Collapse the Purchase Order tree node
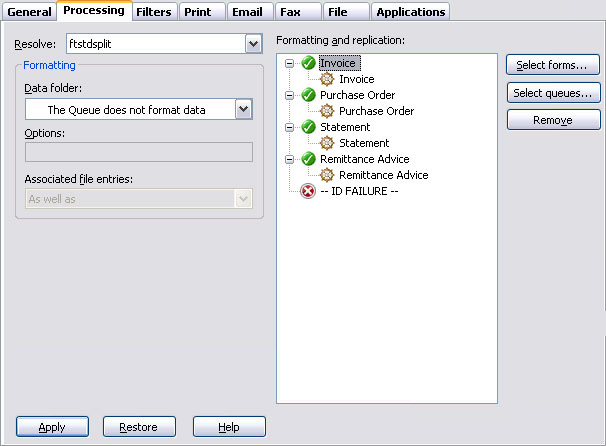 pyautogui.click(x=290, y=95)
